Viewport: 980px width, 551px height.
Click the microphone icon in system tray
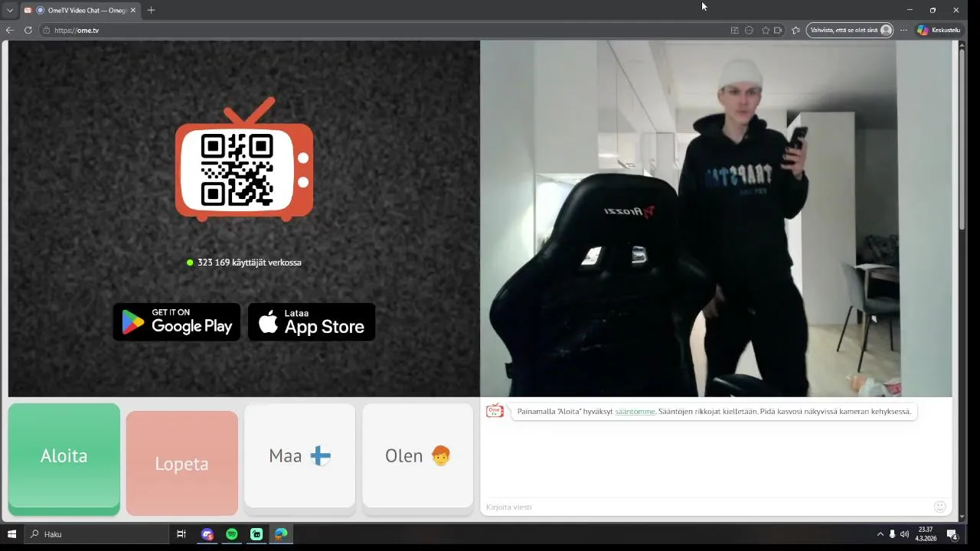892,534
